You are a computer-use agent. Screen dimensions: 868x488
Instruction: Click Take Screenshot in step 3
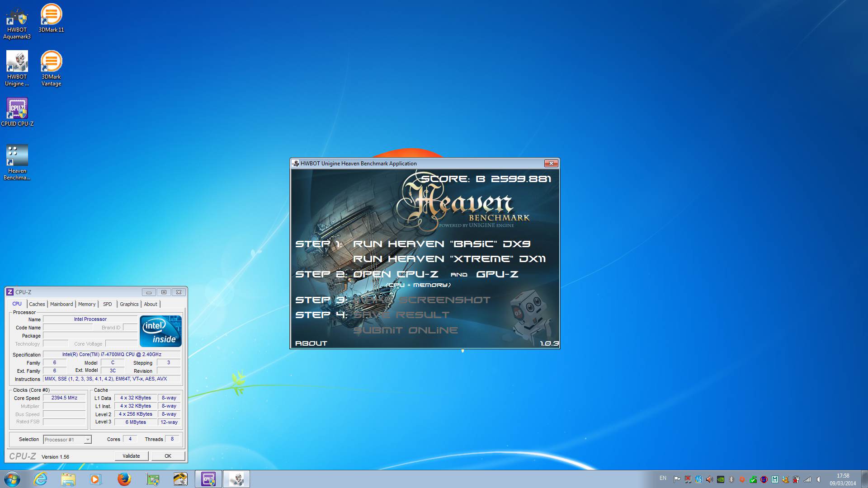click(x=422, y=300)
